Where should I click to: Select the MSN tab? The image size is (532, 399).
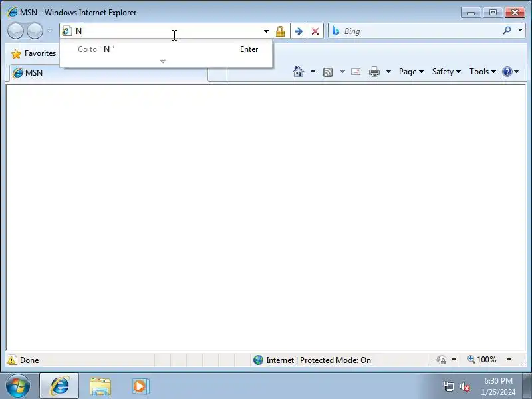(x=108, y=73)
